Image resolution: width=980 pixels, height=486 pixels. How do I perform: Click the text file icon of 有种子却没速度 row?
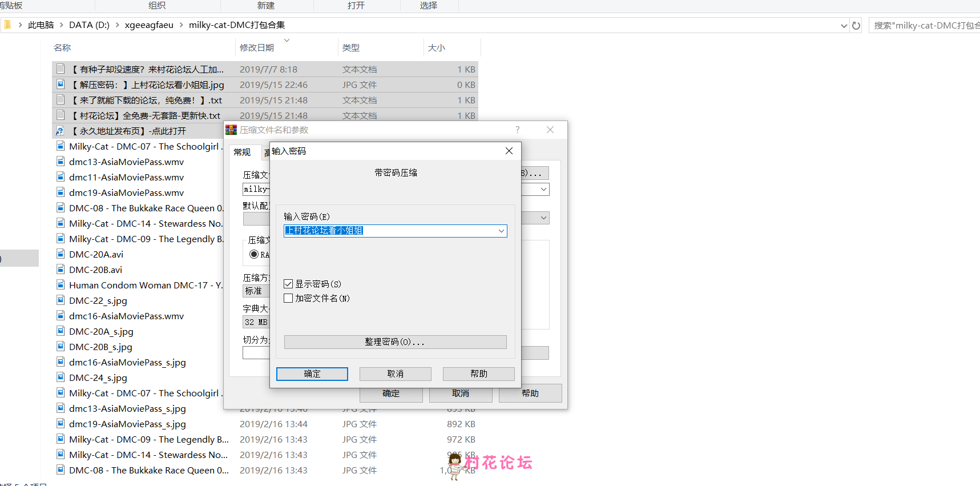pos(61,69)
